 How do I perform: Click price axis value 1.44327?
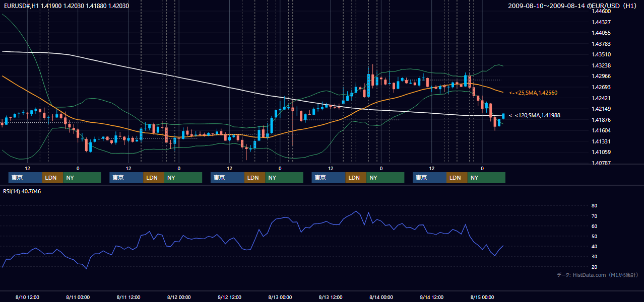click(x=601, y=22)
